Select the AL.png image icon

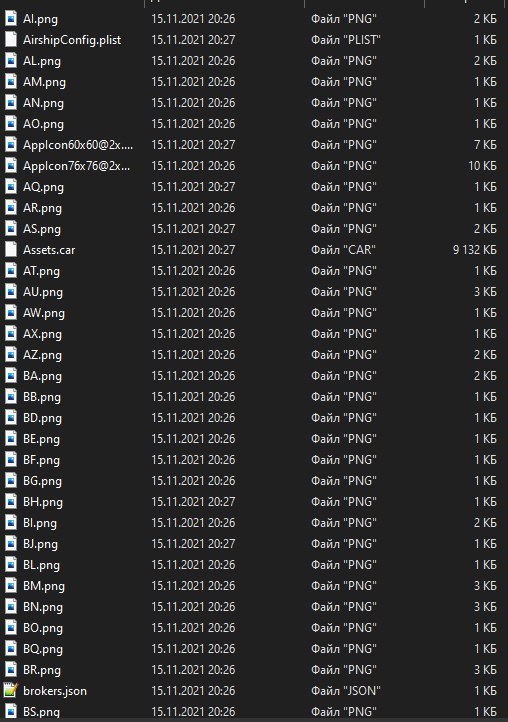[11, 61]
